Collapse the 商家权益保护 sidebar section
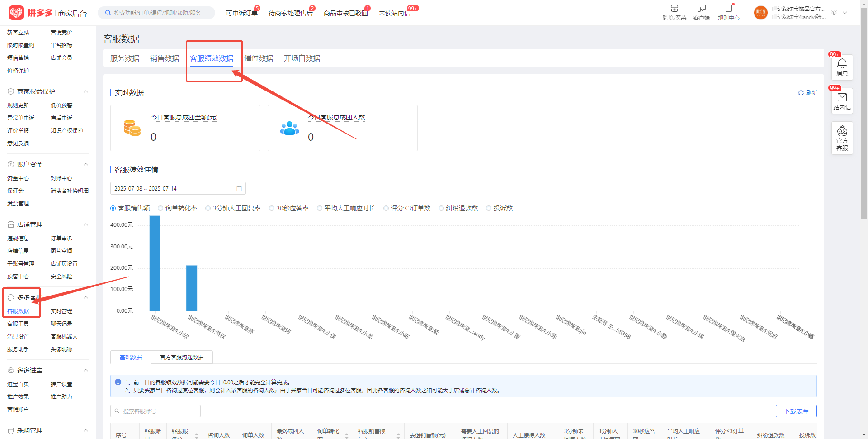The height and width of the screenshot is (439, 868). tap(86, 92)
